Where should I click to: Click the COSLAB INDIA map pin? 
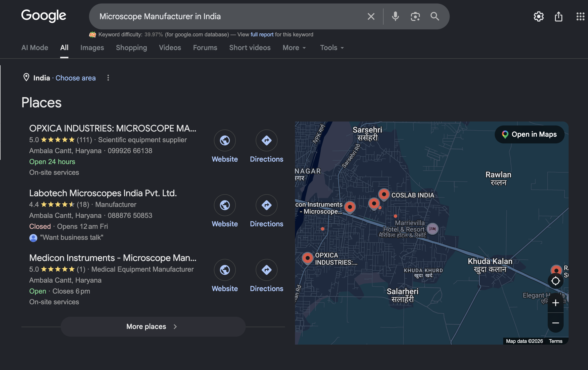point(384,194)
